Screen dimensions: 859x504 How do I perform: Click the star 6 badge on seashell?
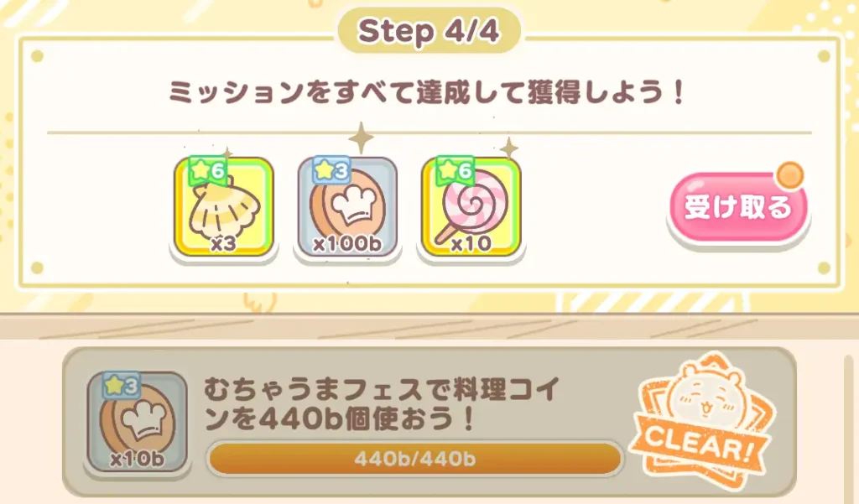click(x=207, y=170)
